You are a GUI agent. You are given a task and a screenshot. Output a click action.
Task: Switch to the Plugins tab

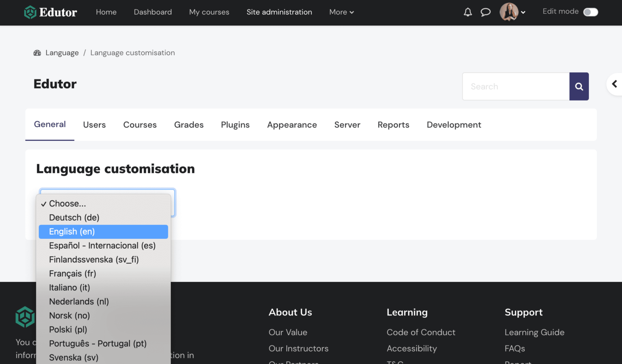pos(235,125)
